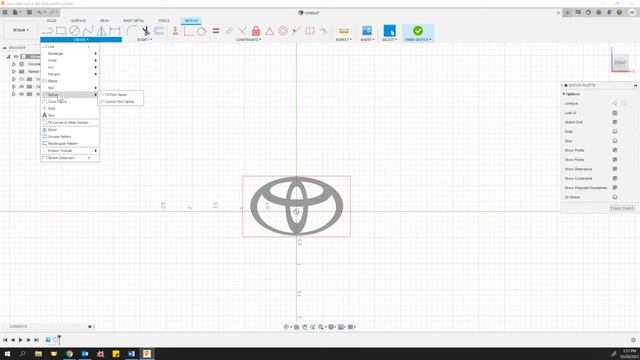Open the SELECT dropdown menu

[x=389, y=40]
